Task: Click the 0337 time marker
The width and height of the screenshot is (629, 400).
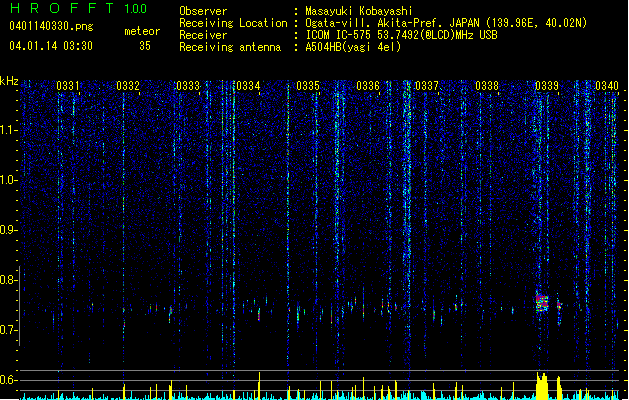Action: coord(427,86)
